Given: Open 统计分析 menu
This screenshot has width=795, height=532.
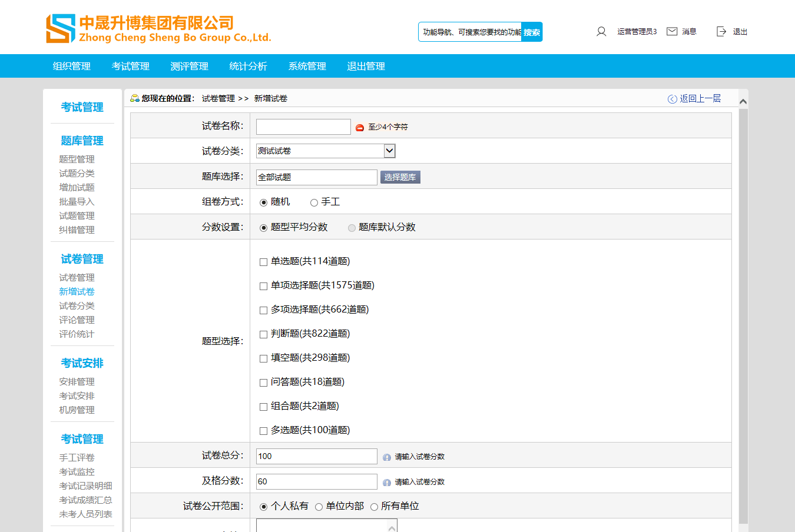Looking at the screenshot, I should (249, 66).
